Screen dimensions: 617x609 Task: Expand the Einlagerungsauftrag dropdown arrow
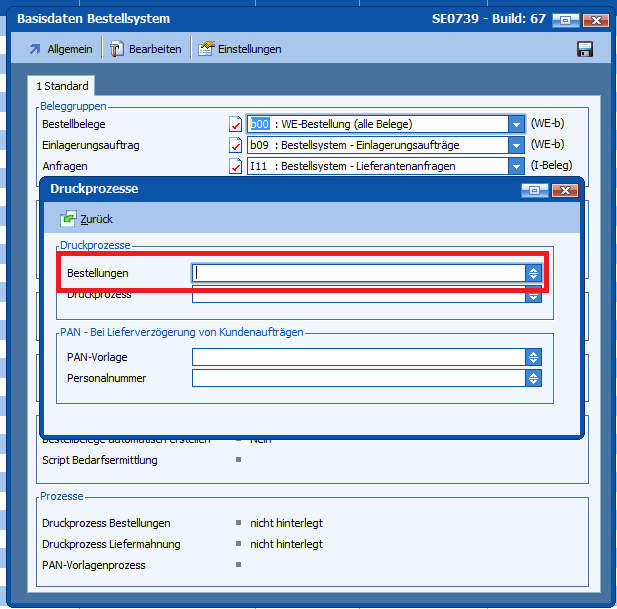[x=516, y=146]
